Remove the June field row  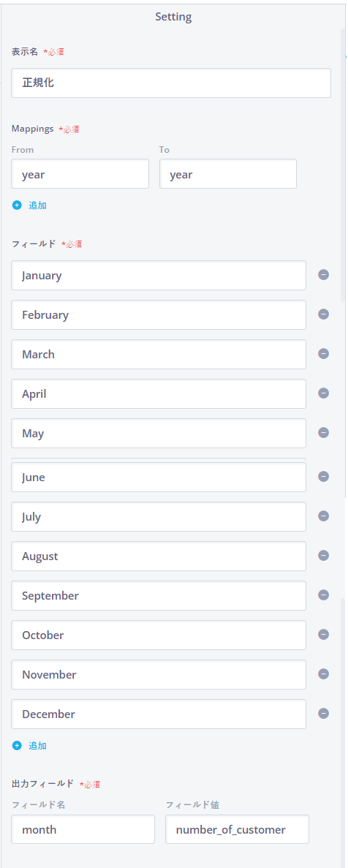[x=324, y=477]
